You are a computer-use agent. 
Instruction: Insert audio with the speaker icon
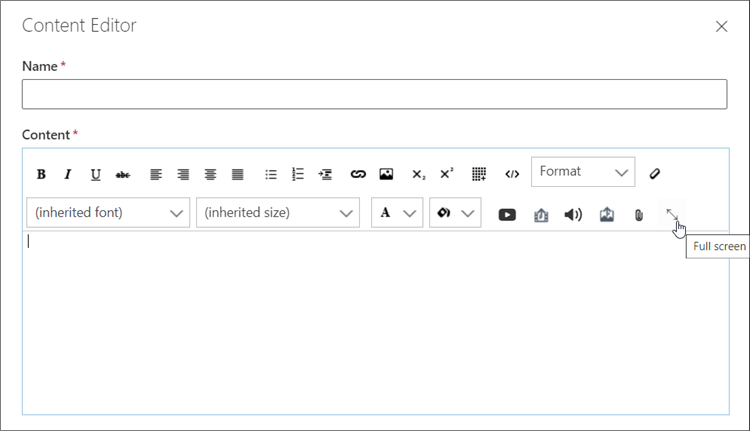(573, 214)
